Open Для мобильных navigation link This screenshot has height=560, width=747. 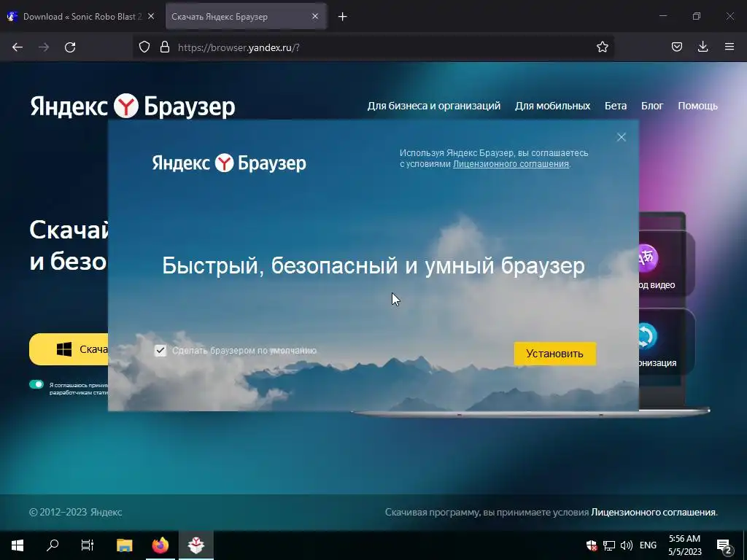(552, 106)
